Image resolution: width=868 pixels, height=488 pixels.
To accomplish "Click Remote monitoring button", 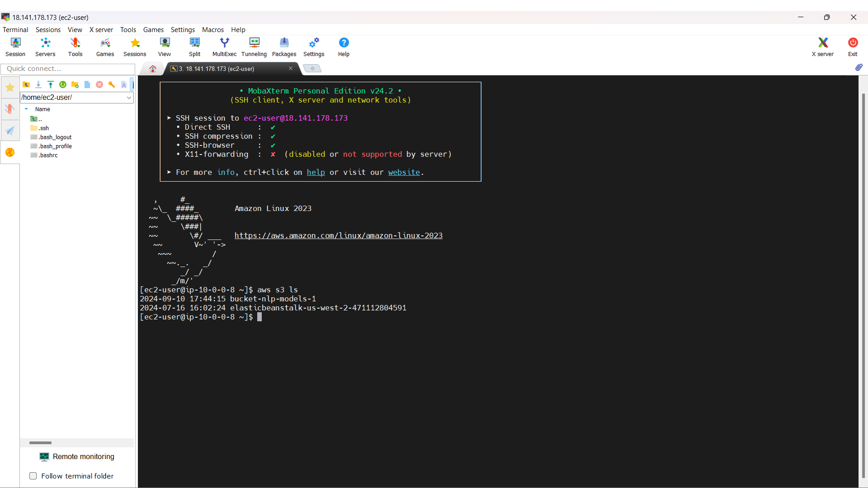I will coord(77,456).
